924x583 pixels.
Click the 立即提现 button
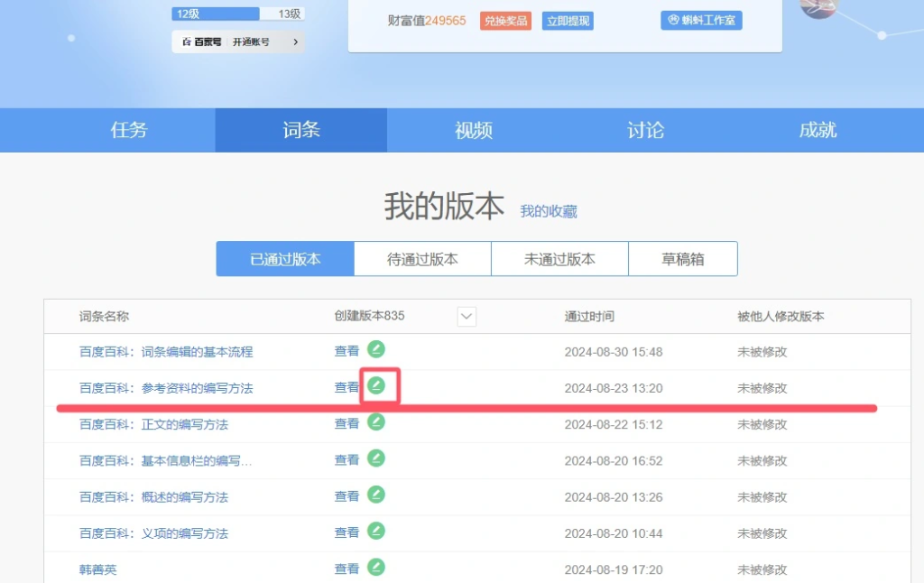(568, 22)
